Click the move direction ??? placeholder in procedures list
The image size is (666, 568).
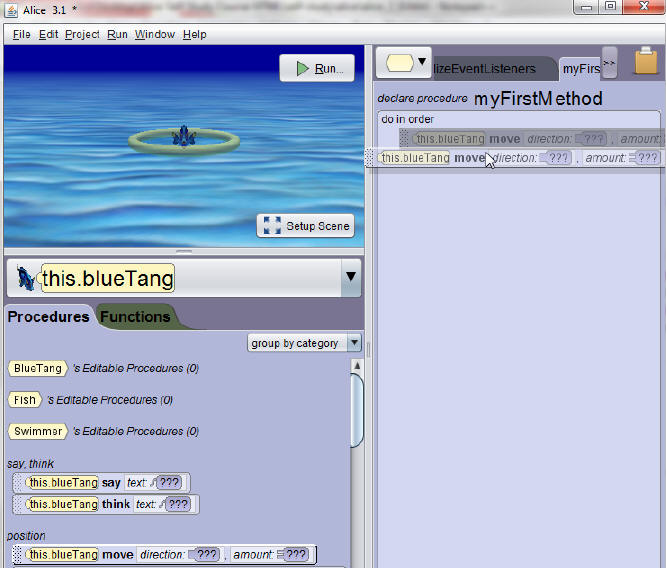pos(207,554)
